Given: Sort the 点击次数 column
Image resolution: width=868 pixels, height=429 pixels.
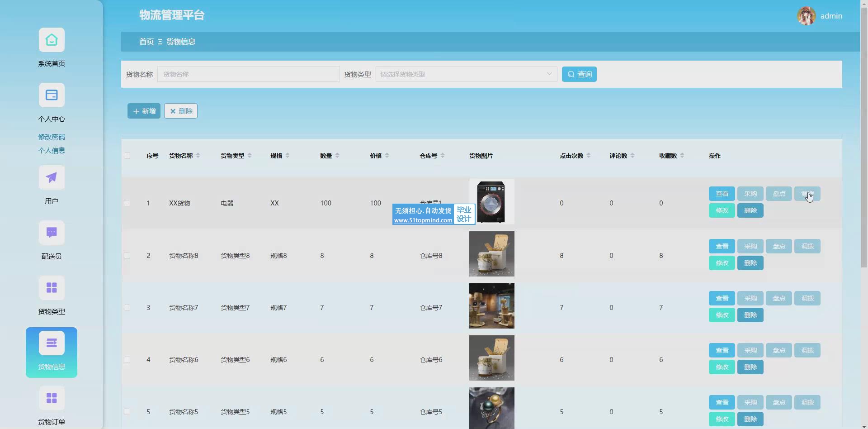Looking at the screenshot, I should pyautogui.click(x=589, y=156).
